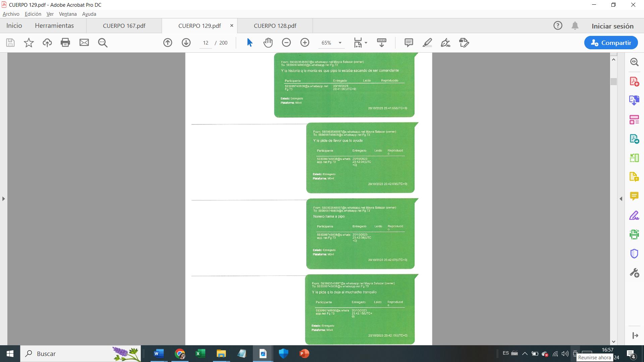Open the find text magnifier

[103, 43]
